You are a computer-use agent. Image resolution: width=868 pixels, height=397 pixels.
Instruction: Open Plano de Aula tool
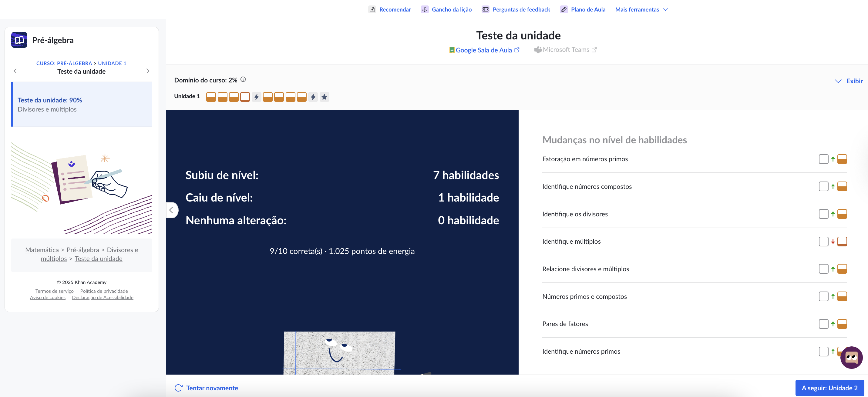[583, 9]
